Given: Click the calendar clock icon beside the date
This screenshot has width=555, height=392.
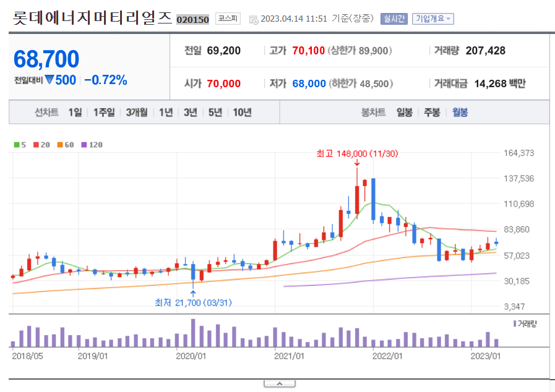Looking at the screenshot, I should [254, 20].
